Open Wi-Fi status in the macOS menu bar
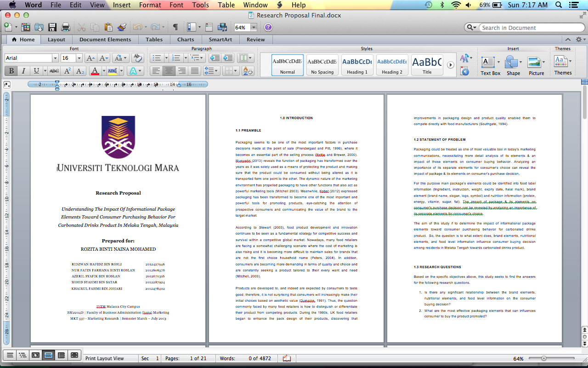The width and height of the screenshot is (588, 368). click(x=456, y=5)
